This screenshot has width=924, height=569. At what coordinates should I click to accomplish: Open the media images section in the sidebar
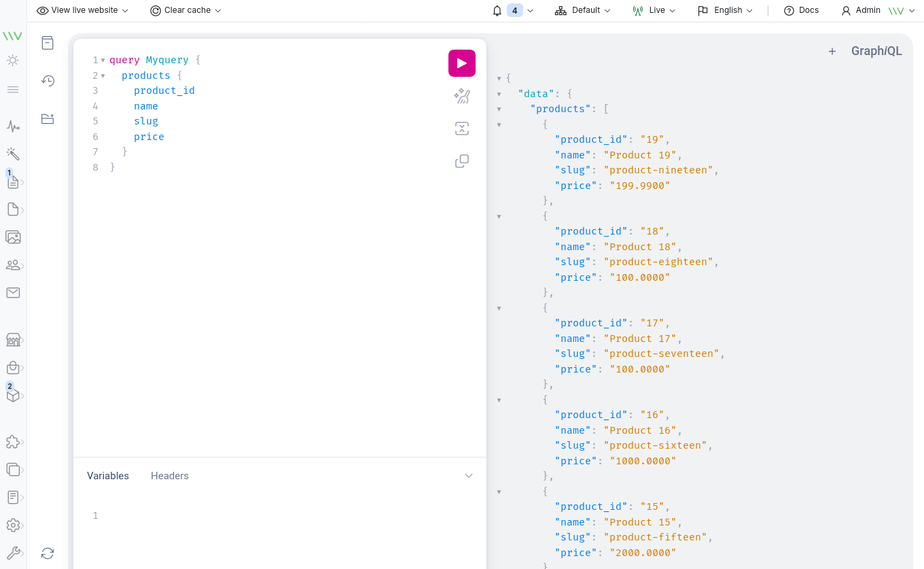14,237
